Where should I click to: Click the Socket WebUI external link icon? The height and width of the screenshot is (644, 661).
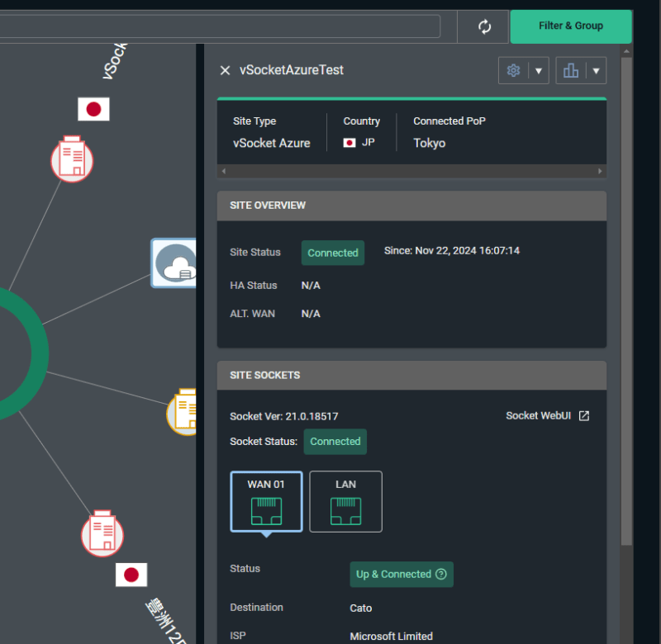(584, 415)
